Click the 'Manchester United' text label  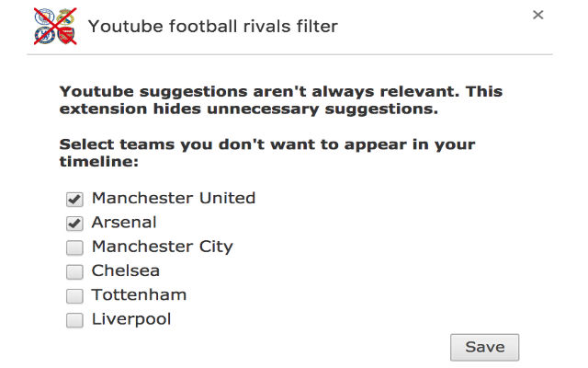pyautogui.click(x=173, y=198)
